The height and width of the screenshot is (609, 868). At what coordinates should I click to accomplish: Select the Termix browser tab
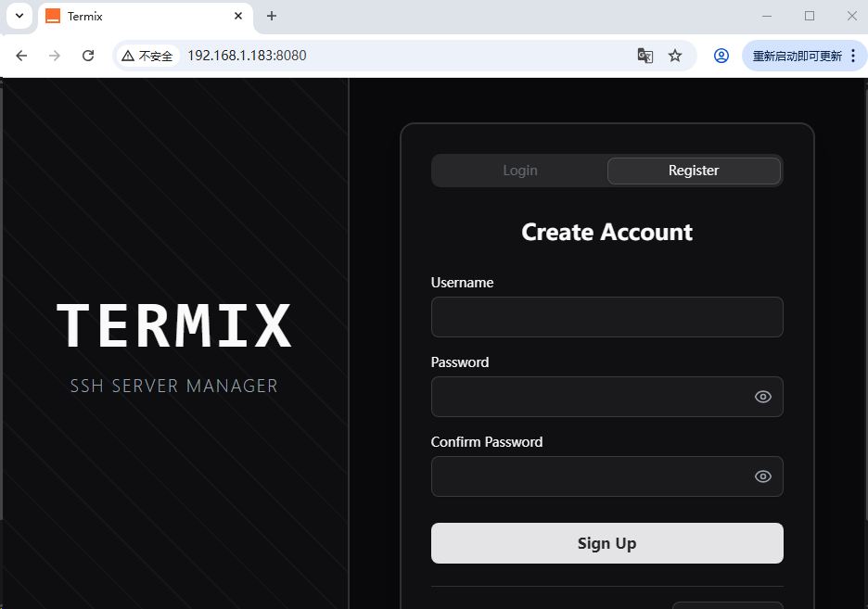tap(139, 17)
